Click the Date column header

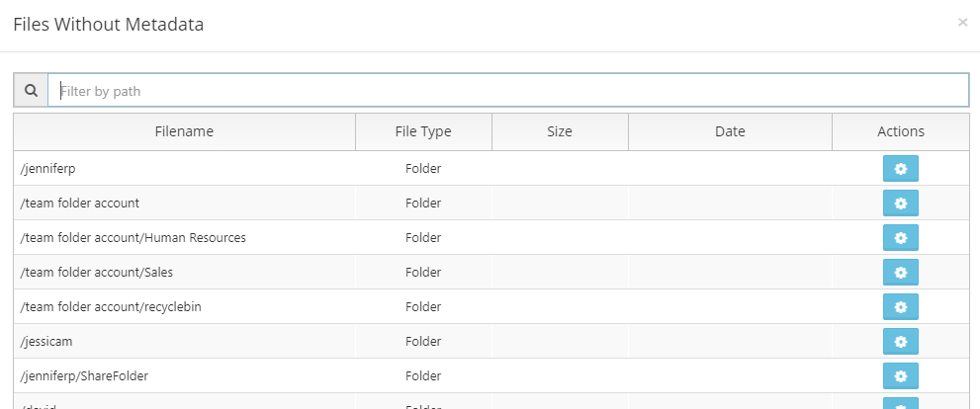click(x=730, y=131)
